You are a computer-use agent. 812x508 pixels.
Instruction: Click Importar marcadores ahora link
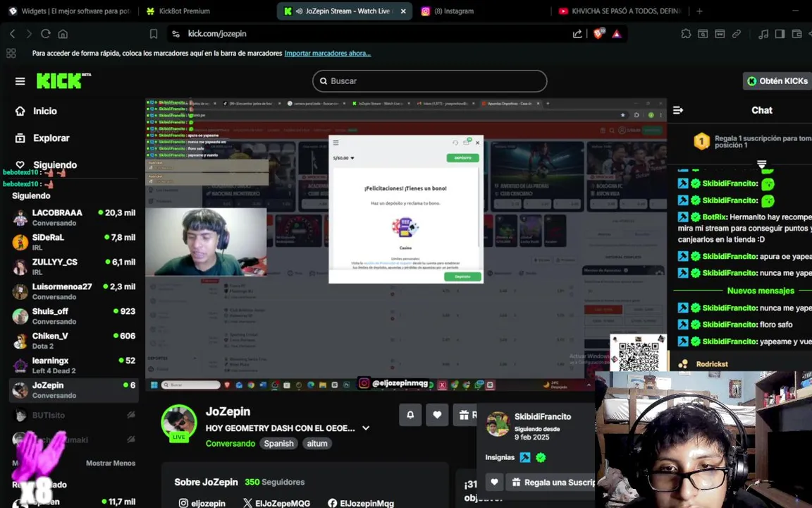(x=327, y=53)
